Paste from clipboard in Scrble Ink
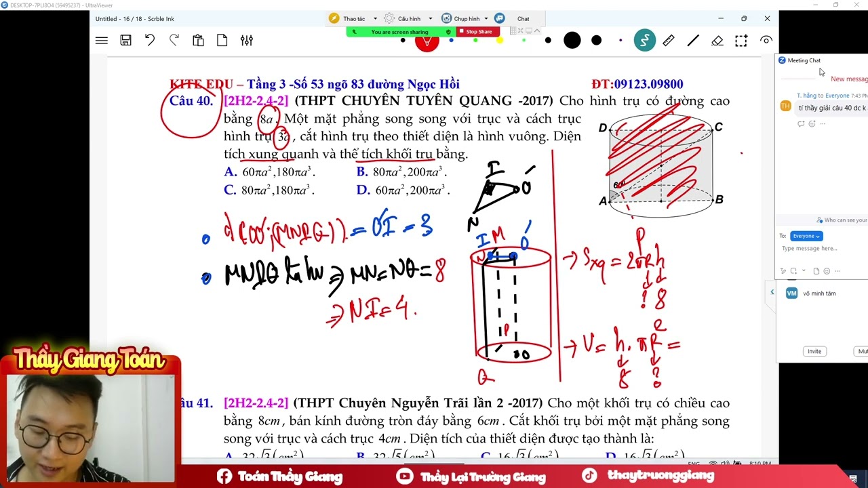This screenshot has width=868, height=488. 198,41
